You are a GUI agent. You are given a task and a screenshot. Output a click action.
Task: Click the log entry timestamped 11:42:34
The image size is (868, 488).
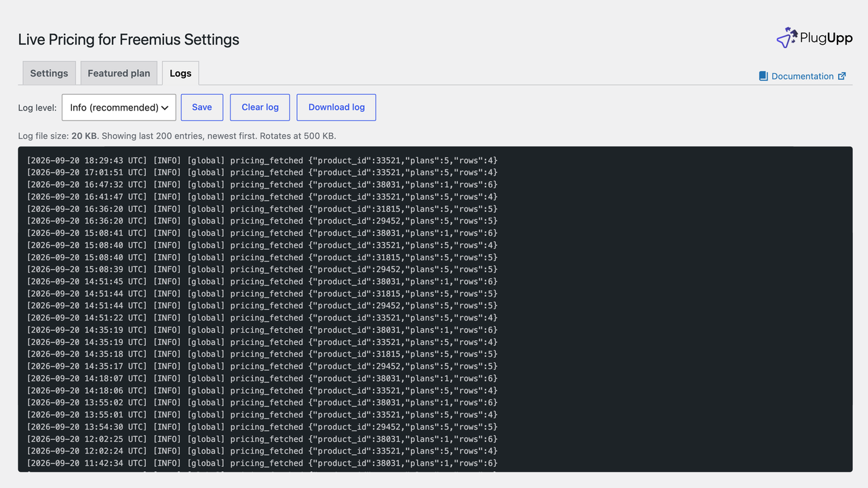[262, 463]
